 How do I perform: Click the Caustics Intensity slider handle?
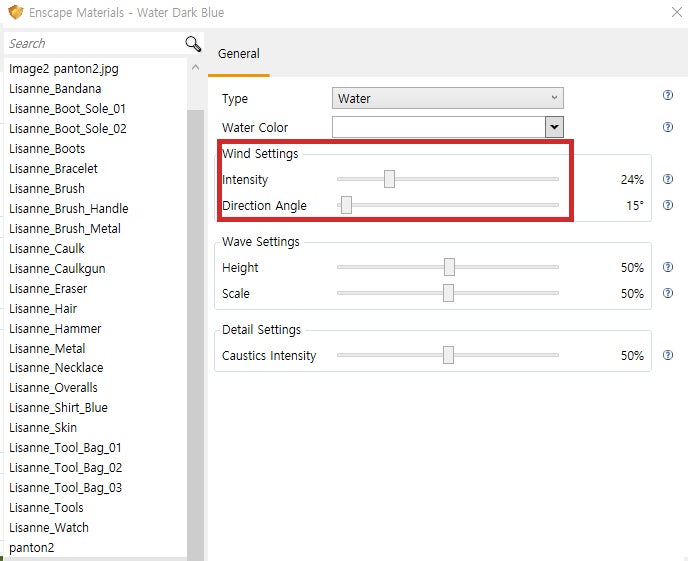coord(448,355)
